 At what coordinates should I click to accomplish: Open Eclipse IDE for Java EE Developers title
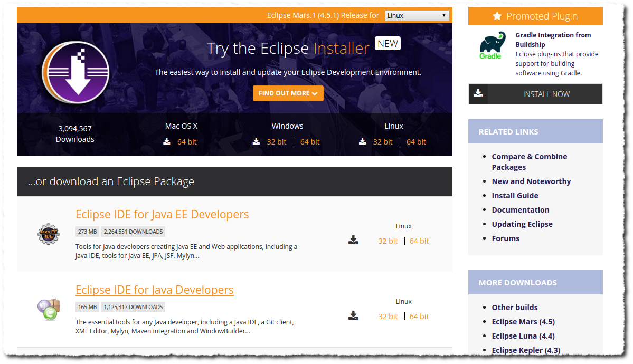coord(162,214)
